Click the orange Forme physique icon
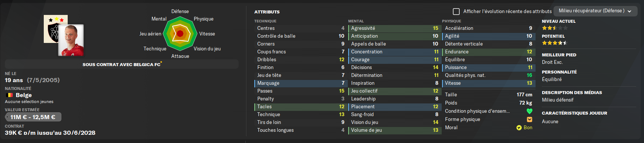This screenshot has height=143, width=644. tap(529, 119)
